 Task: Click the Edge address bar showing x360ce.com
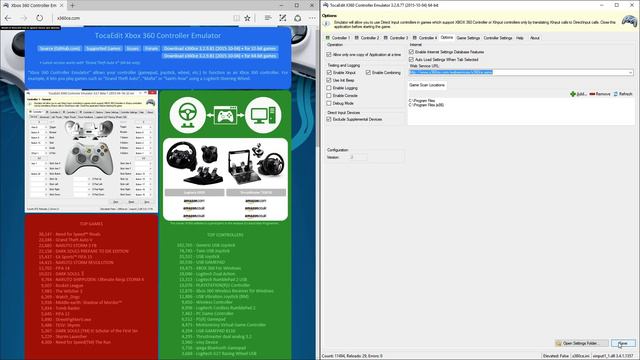[143, 18]
